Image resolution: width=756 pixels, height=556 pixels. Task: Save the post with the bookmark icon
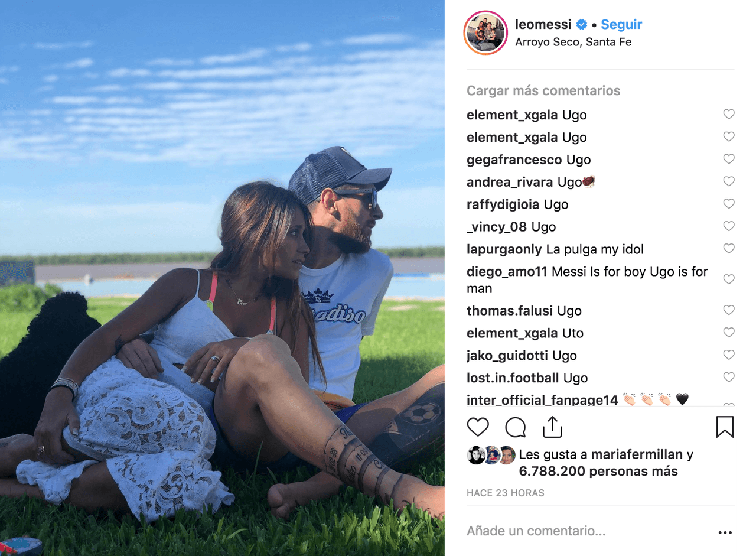725,427
